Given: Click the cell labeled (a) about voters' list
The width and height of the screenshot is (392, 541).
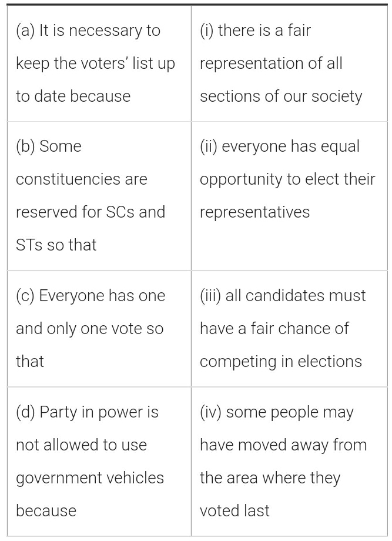Looking at the screenshot, I should (x=99, y=63).
